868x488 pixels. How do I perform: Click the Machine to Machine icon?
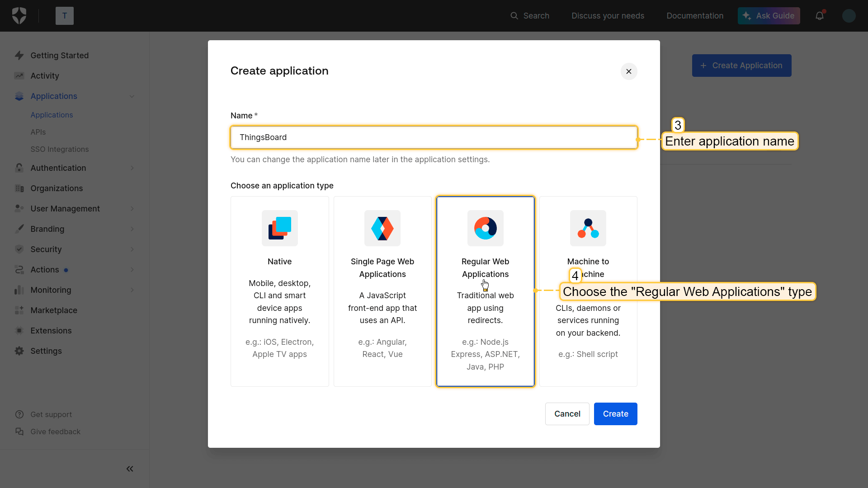(x=588, y=228)
